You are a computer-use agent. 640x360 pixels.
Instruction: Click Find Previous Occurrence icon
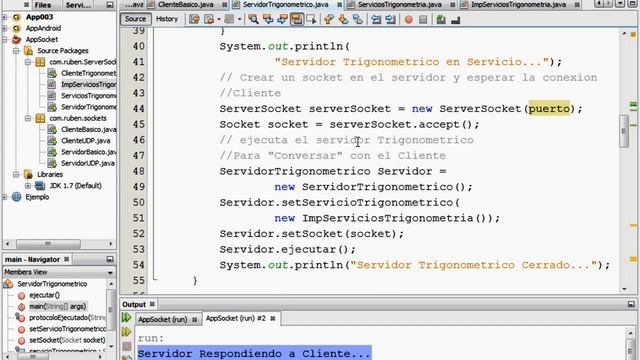(268, 19)
